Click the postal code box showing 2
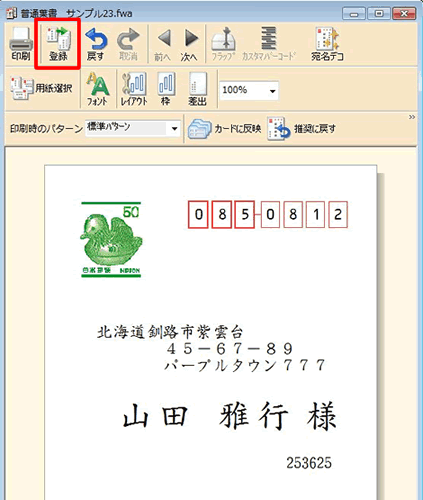 click(x=338, y=215)
